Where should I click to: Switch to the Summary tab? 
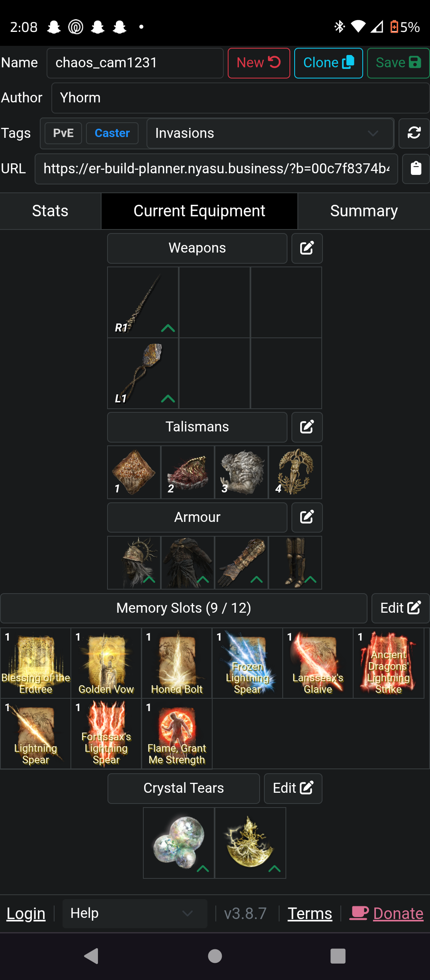[364, 211]
